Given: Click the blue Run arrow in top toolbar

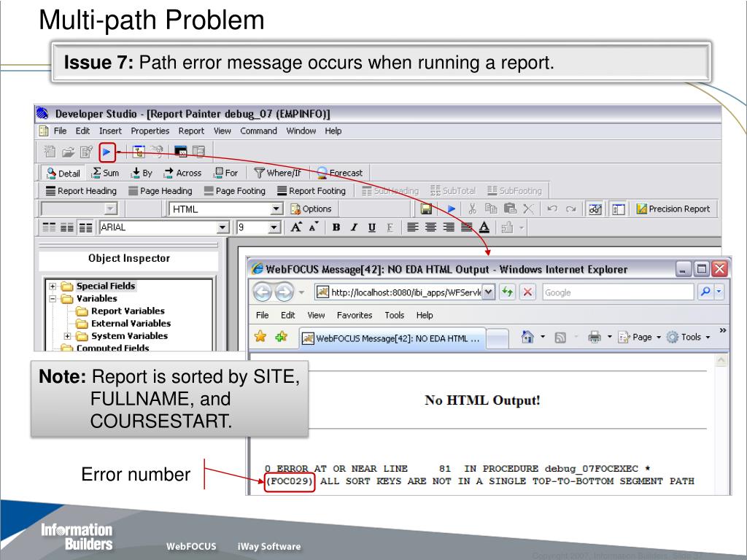Looking at the screenshot, I should (107, 152).
